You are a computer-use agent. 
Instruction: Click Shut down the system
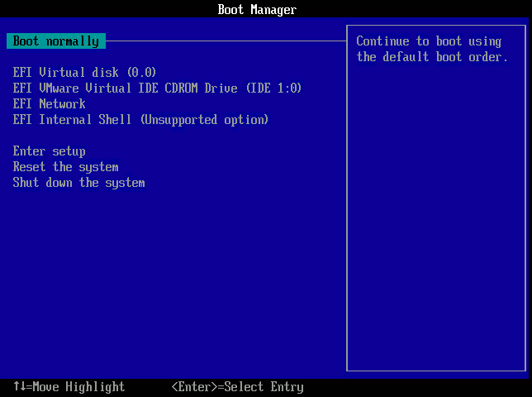79,183
